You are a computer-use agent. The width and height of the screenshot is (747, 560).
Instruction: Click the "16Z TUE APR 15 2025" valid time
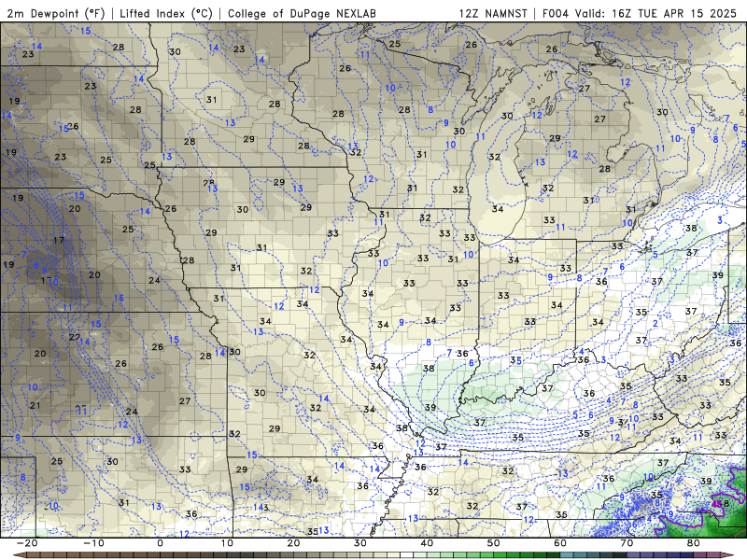[674, 13]
